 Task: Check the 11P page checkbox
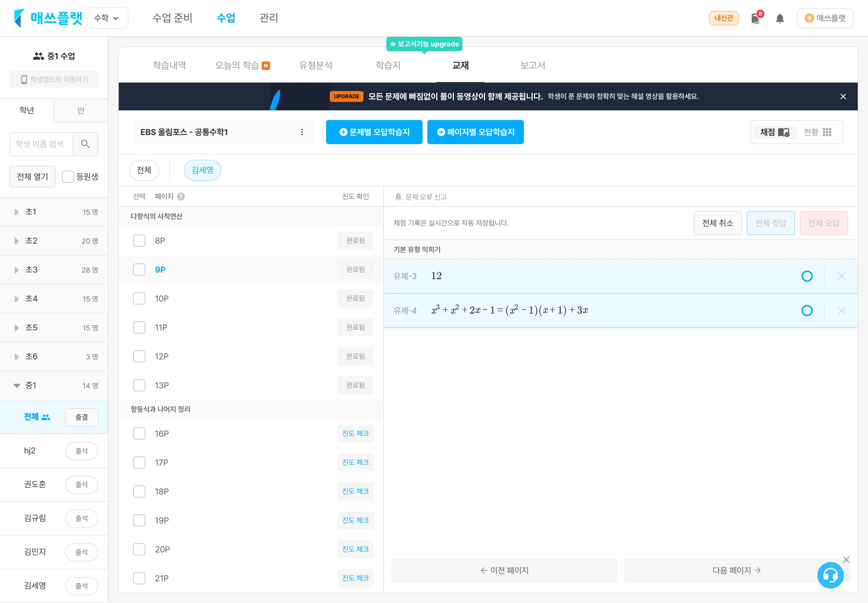[139, 327]
